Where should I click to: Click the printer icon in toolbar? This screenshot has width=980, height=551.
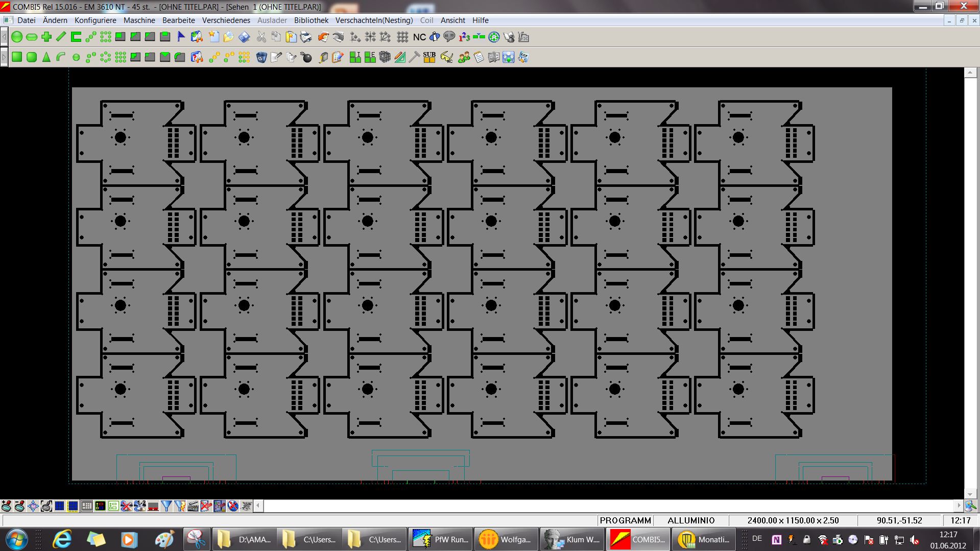[x=306, y=37]
